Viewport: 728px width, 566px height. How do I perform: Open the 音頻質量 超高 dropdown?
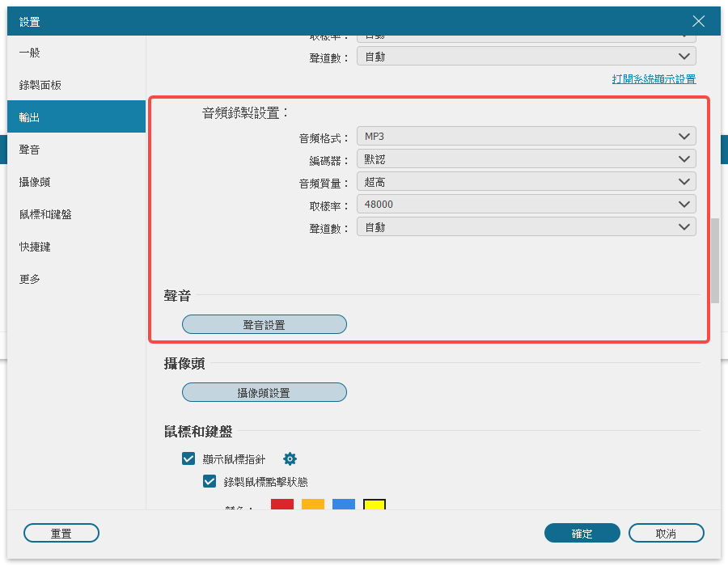coord(526,182)
